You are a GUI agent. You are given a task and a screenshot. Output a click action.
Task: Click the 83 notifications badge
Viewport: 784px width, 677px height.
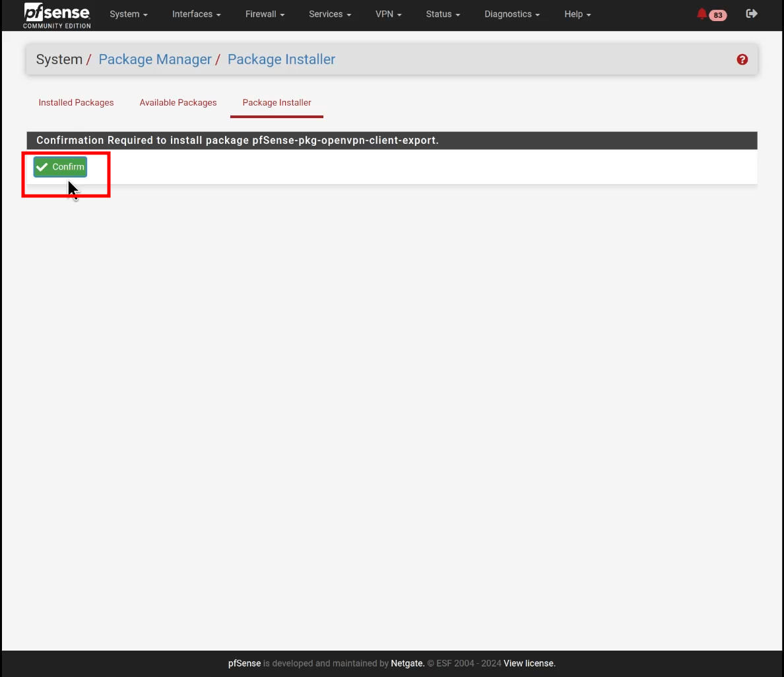pyautogui.click(x=717, y=15)
